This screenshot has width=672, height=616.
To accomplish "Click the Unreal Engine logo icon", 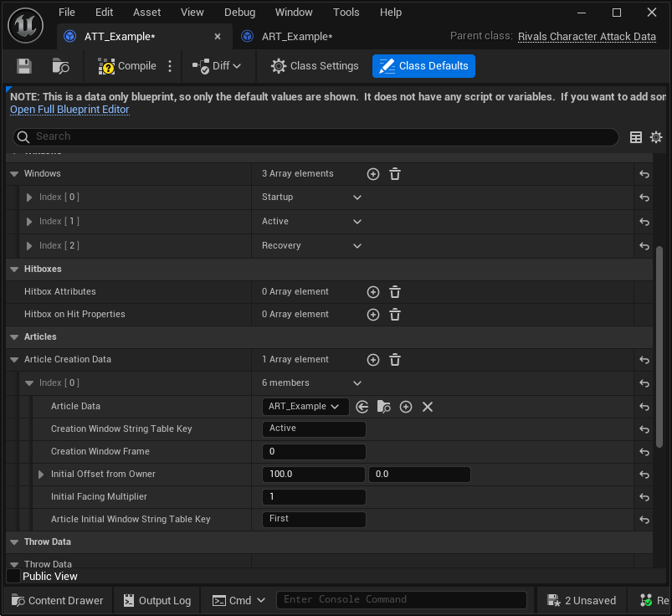I will (26, 26).
